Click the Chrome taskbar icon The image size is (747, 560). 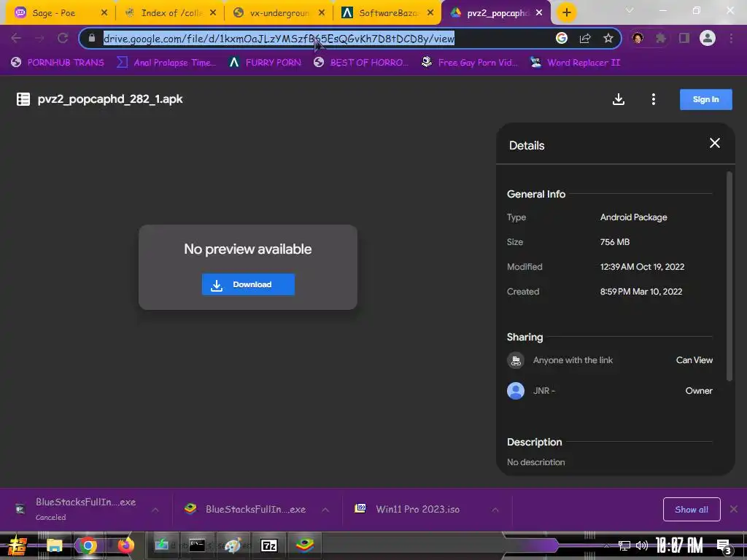pos(88,545)
